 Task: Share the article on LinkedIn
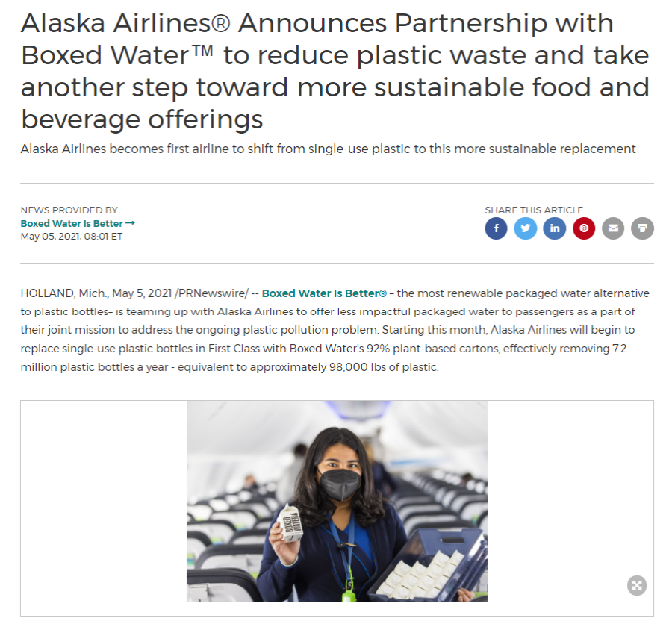pyautogui.click(x=554, y=228)
